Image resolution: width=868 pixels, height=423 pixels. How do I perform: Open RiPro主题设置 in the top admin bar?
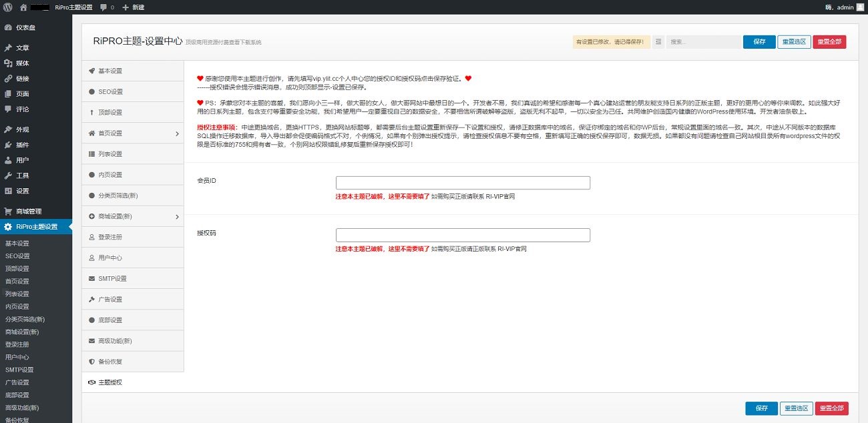74,7
